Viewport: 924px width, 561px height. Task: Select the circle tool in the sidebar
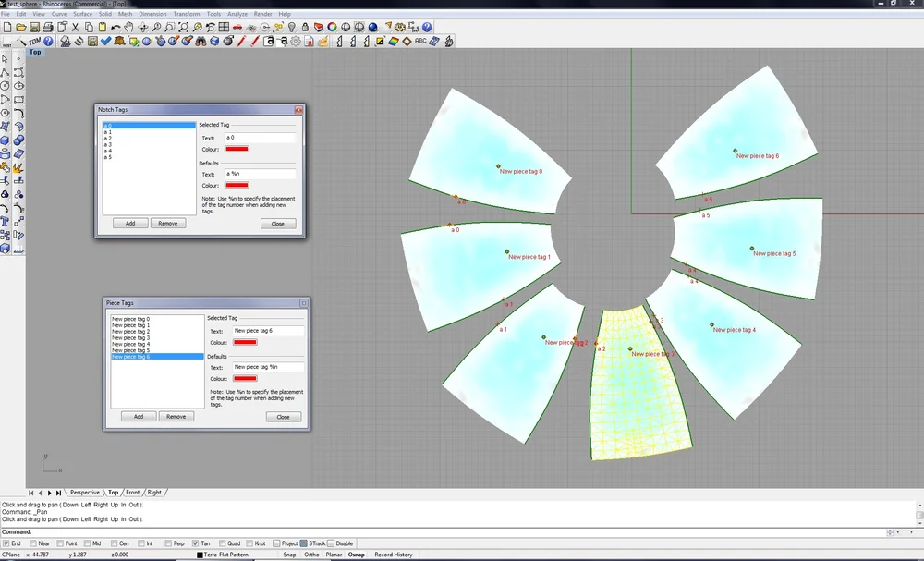[6, 86]
